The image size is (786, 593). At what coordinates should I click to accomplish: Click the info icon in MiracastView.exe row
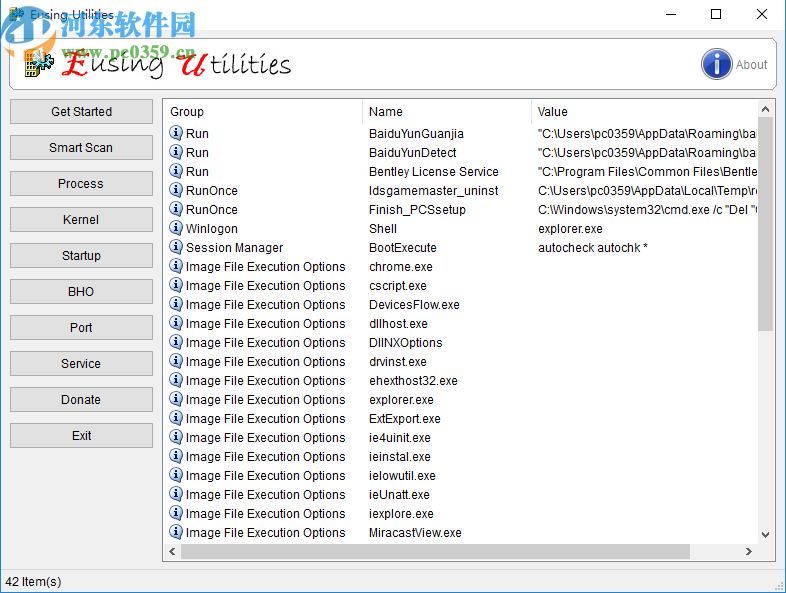coord(175,532)
